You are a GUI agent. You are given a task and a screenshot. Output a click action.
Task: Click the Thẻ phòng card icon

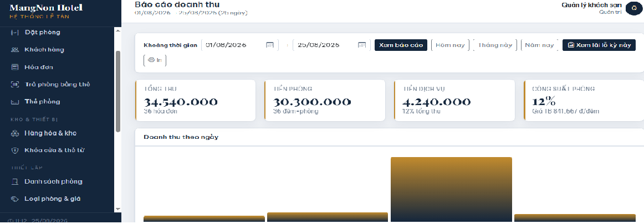[15, 102]
